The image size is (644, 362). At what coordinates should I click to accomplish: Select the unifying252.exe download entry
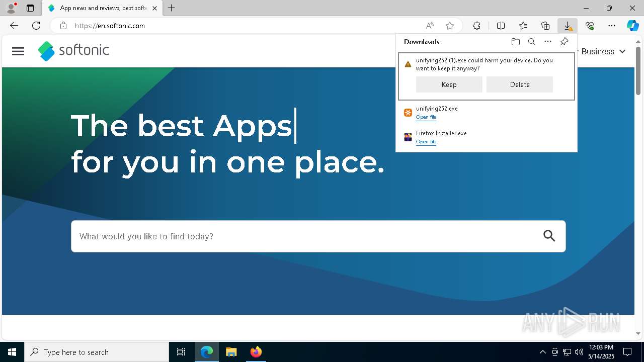pyautogui.click(x=487, y=113)
